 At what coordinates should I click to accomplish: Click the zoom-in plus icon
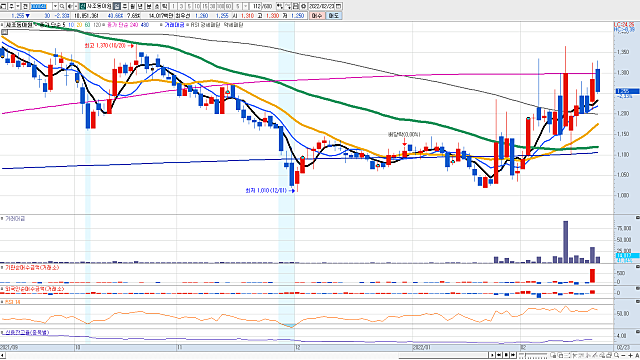tap(630, 356)
